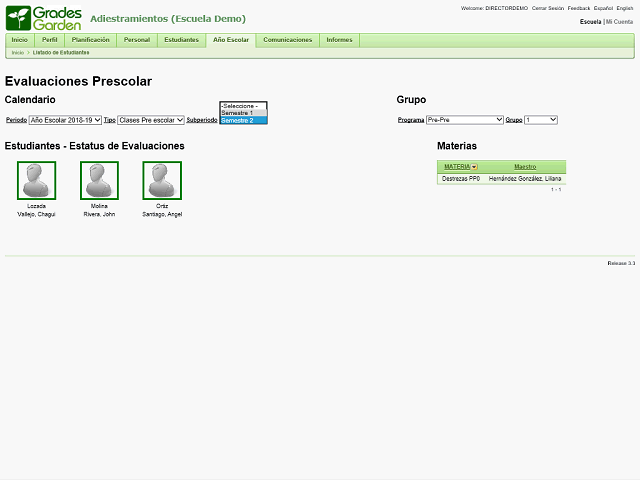The height and width of the screenshot is (480, 640).
Task: Open Ortiz Santiago, Angel's student avatar
Action: tap(162, 181)
